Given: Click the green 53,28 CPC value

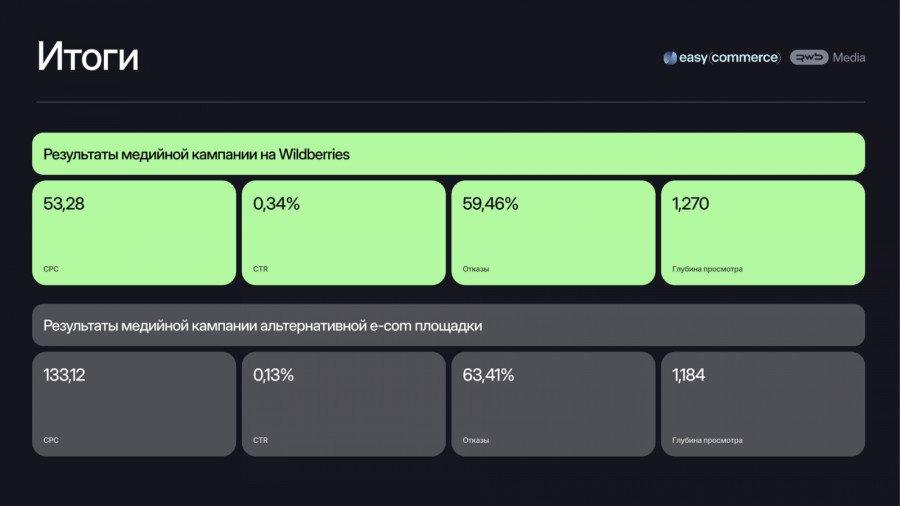Looking at the screenshot, I should tap(63, 204).
